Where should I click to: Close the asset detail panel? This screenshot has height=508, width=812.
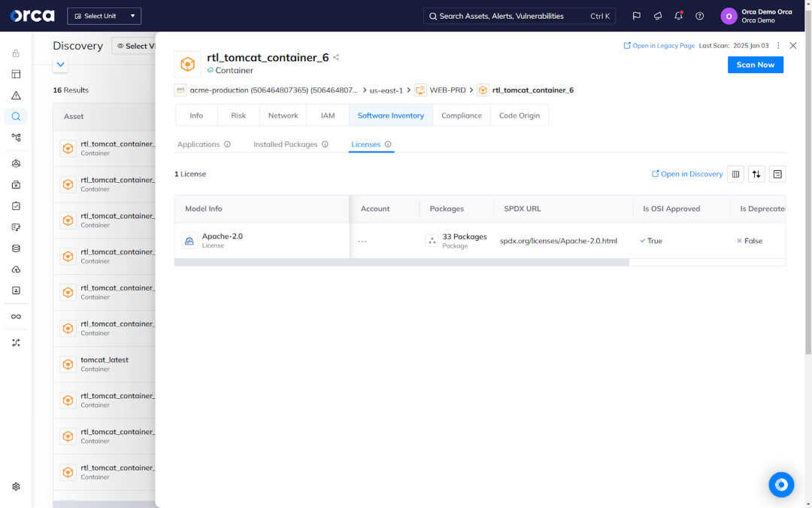[x=793, y=46]
